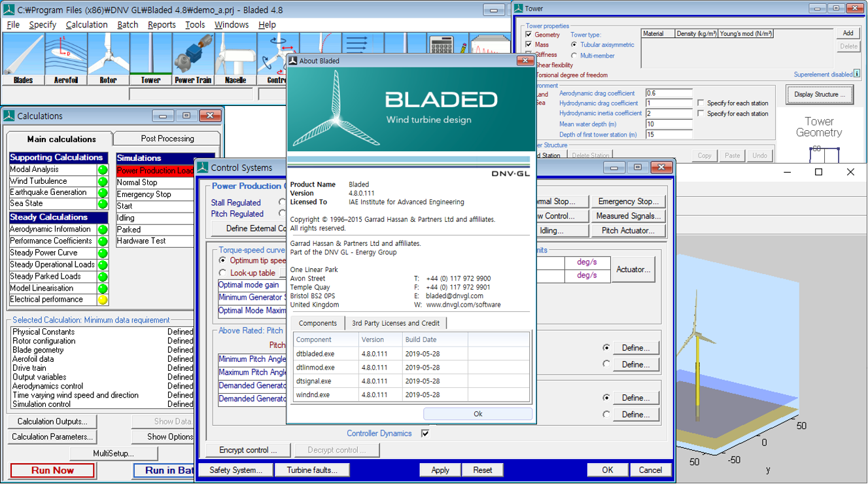This screenshot has width=868, height=484.
Task: Click Wind Turbulence green status light
Action: point(103,182)
